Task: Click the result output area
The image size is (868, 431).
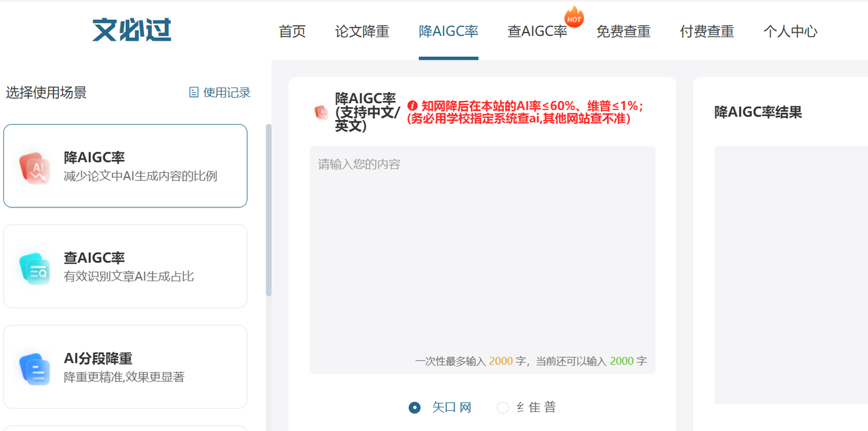Action: 791,274
